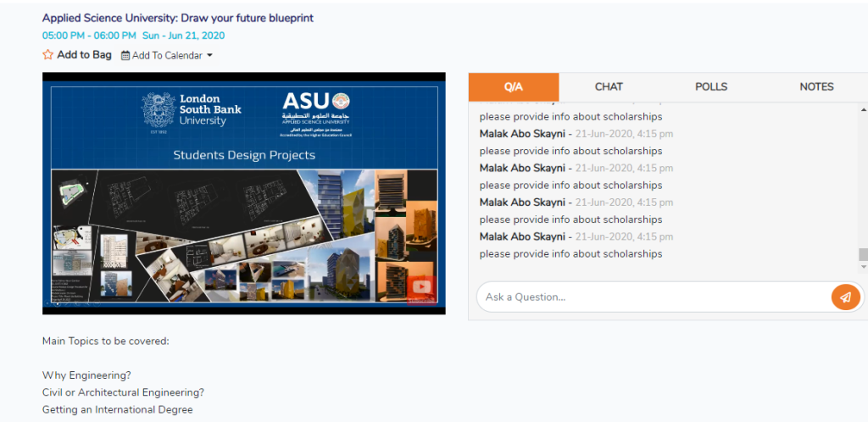Image resolution: width=868 pixels, height=422 pixels.
Task: Click the topic Why Engineering?
Action: (x=87, y=375)
